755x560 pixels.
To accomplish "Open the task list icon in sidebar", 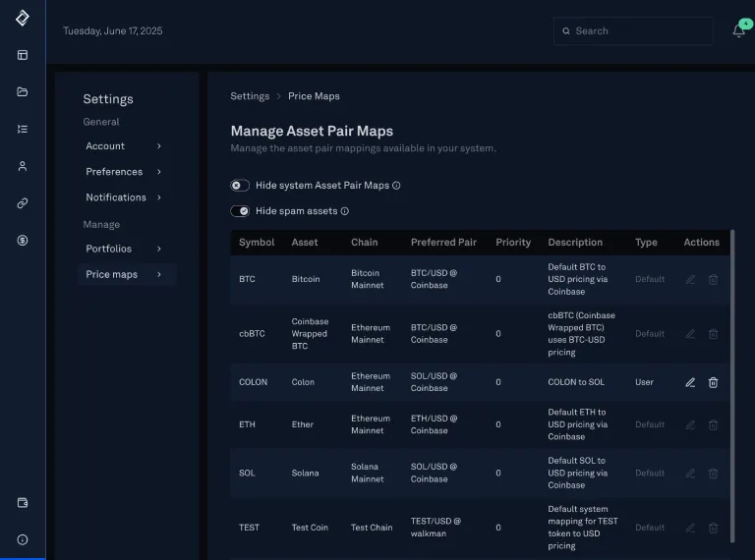I will pos(23,129).
